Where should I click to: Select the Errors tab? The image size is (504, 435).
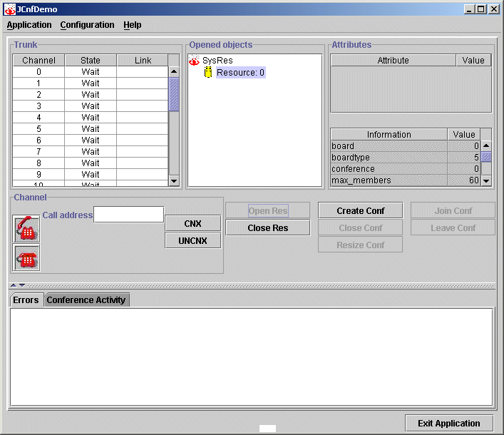26,300
